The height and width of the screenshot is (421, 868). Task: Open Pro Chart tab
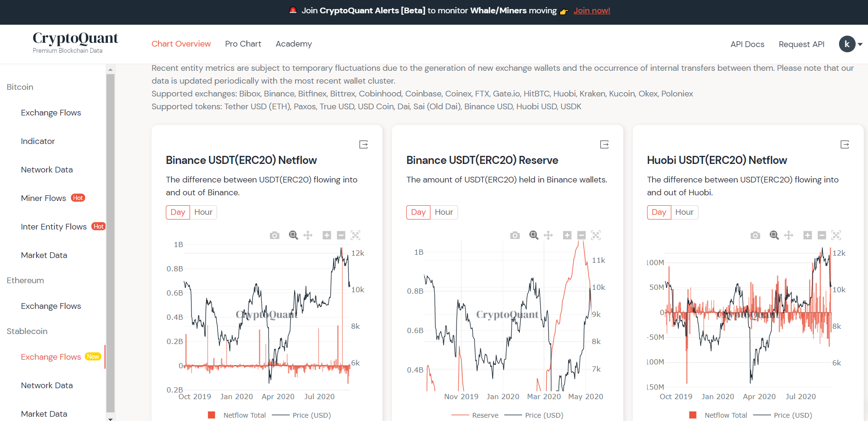tap(243, 44)
